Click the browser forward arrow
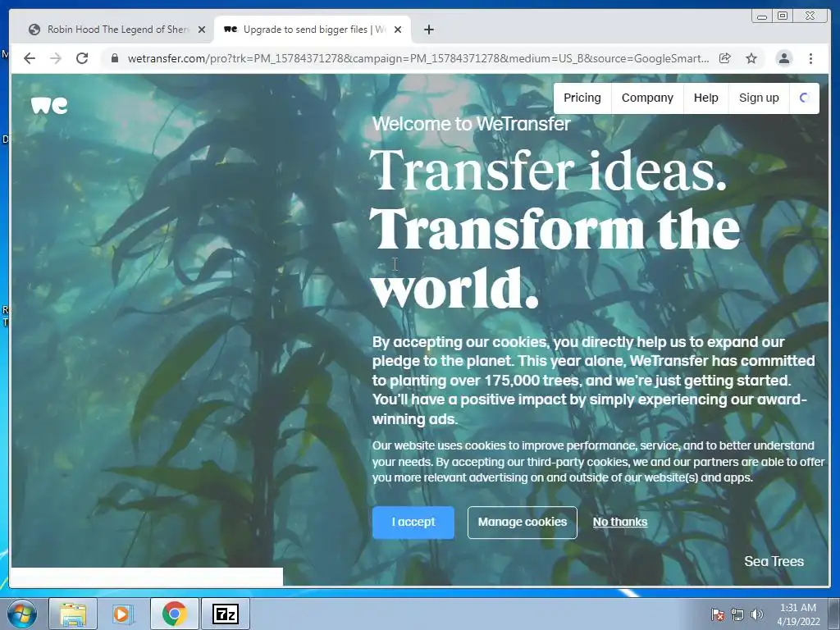Screen dimensions: 840x630 coord(56,58)
